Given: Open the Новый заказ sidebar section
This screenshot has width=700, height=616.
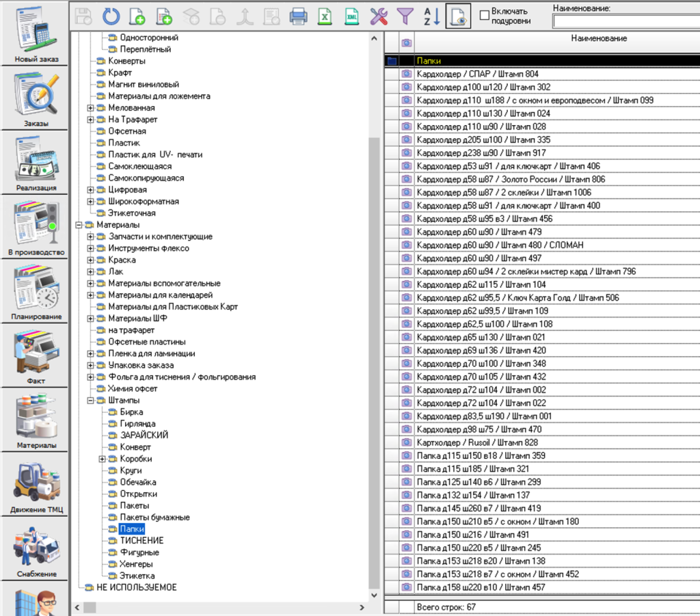Looking at the screenshot, I should point(37,36).
